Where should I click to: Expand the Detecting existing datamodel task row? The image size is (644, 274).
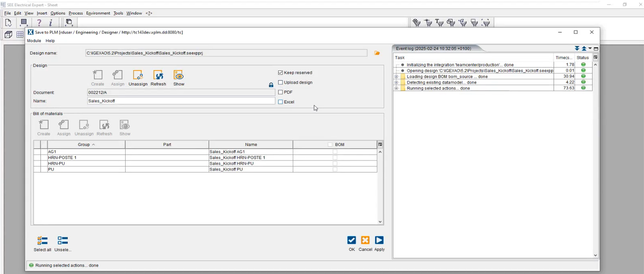coord(396,83)
